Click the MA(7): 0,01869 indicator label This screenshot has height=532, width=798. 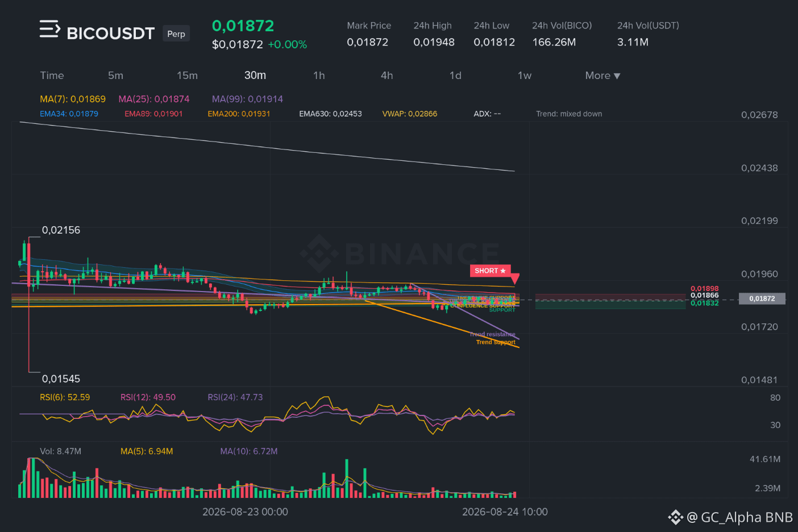click(73, 99)
